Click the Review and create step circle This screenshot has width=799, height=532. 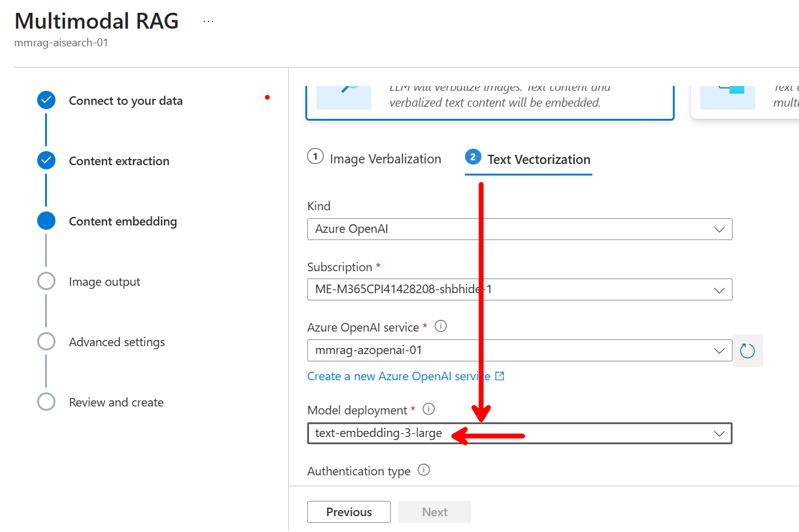pyautogui.click(x=46, y=402)
